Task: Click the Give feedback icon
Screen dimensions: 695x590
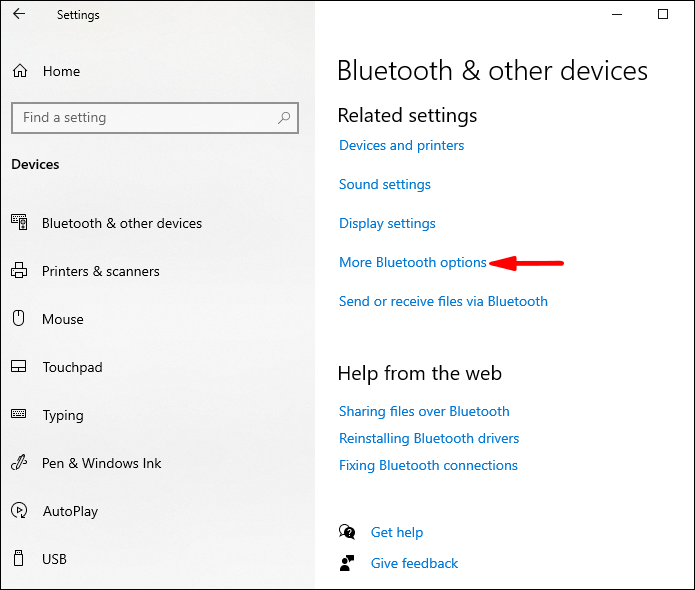Action: click(x=347, y=563)
